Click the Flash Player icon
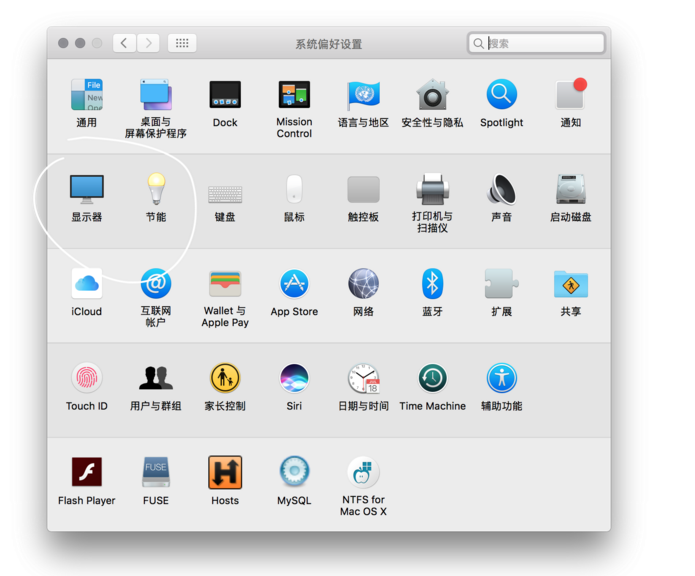The height and width of the screenshot is (576, 695). click(x=86, y=473)
